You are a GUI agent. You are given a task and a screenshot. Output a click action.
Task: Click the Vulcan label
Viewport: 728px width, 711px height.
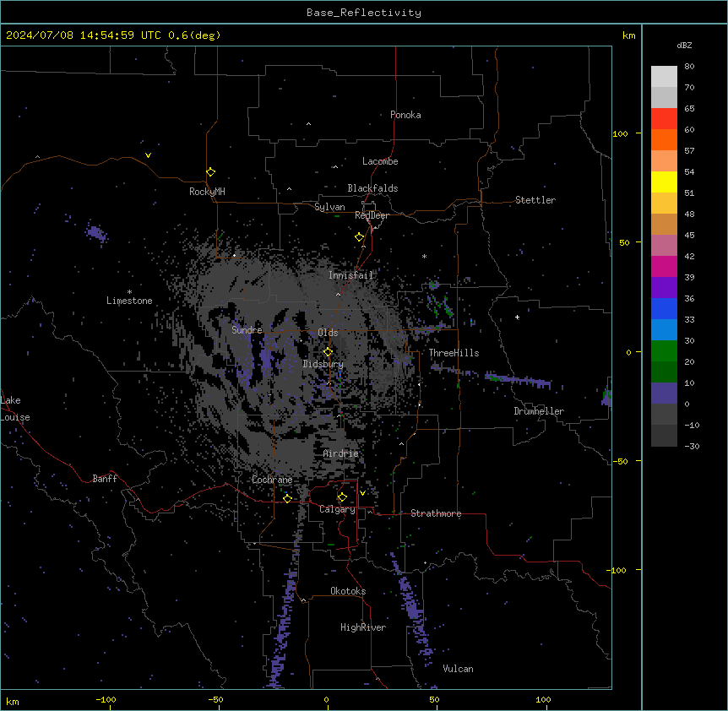458,669
